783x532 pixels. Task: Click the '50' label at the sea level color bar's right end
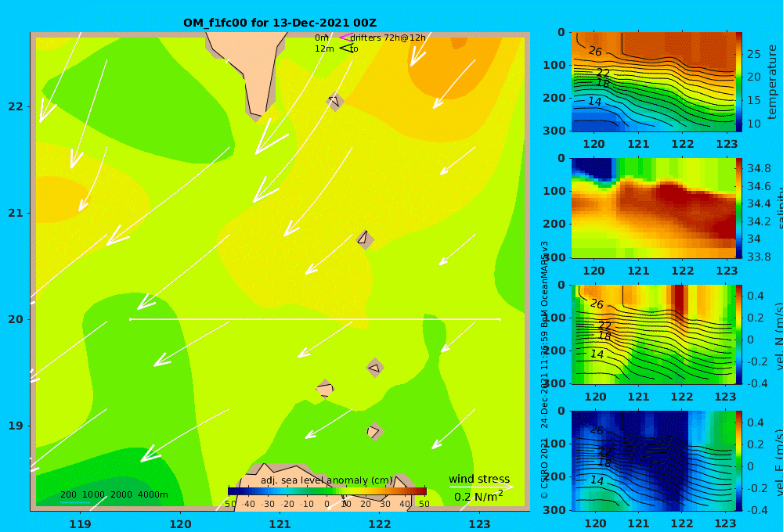pyautogui.click(x=424, y=504)
